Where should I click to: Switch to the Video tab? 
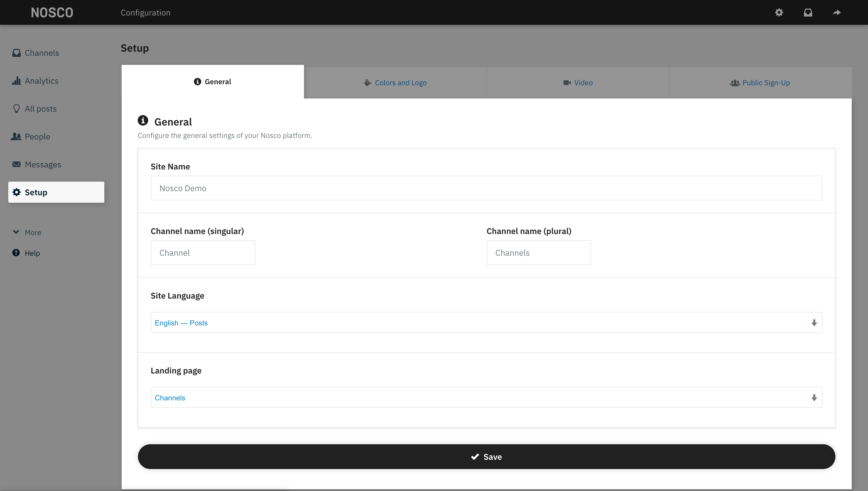click(x=578, y=83)
